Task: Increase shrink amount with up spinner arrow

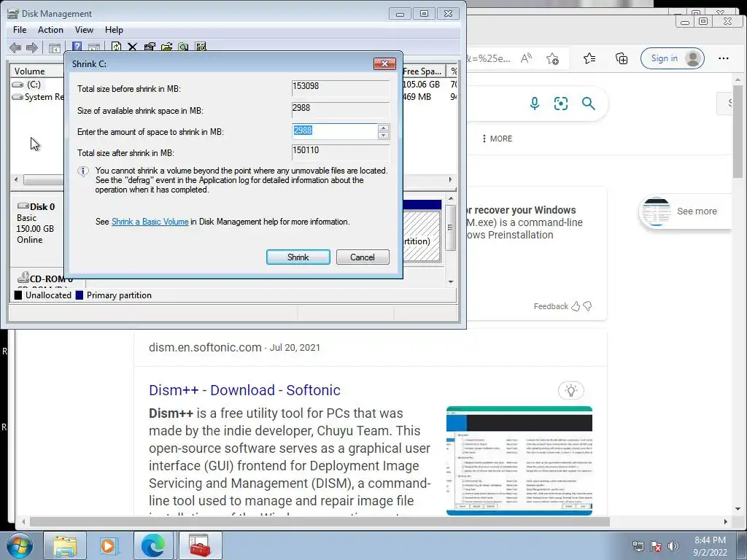Action: [383, 128]
